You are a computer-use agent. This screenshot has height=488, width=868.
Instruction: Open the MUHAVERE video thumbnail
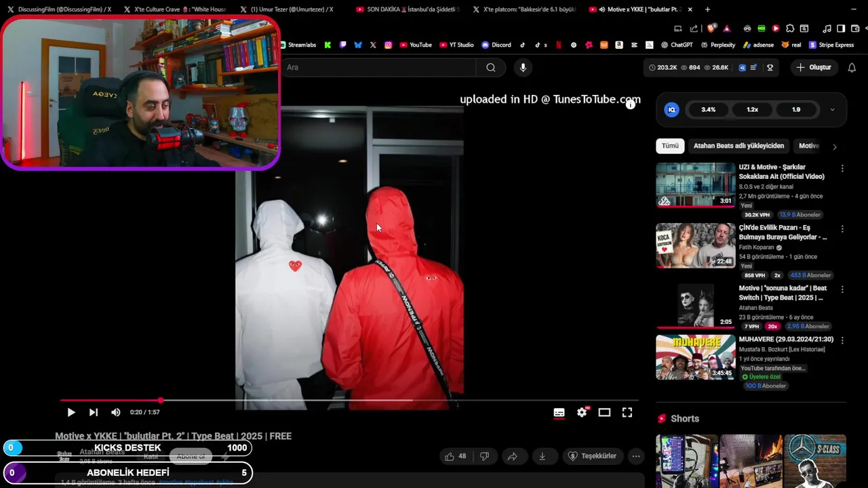695,357
